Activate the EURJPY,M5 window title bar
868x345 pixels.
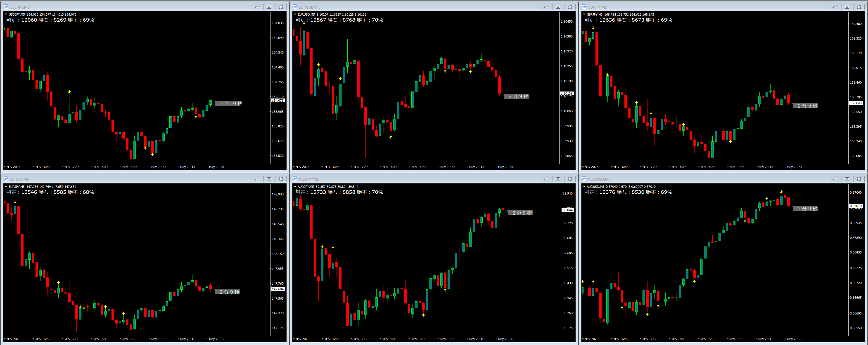(135, 179)
